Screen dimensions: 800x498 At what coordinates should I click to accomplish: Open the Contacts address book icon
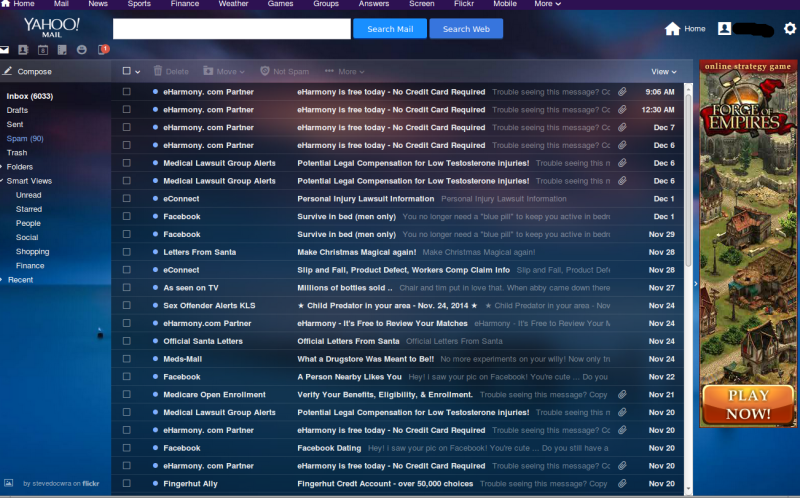(23, 49)
